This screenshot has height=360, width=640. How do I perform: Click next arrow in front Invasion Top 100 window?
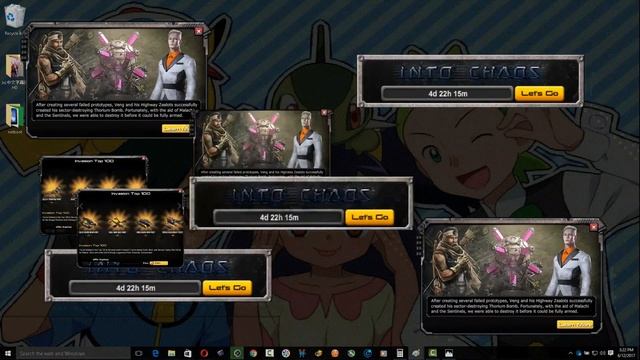tap(178, 207)
